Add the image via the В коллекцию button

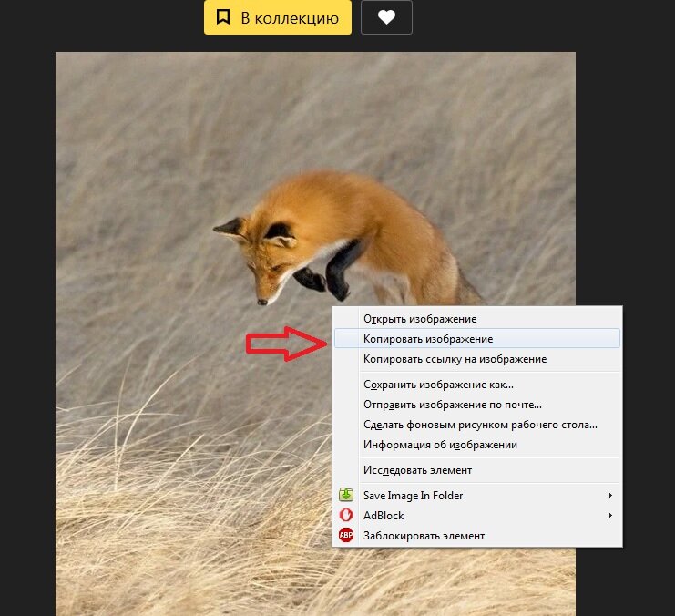click(277, 18)
